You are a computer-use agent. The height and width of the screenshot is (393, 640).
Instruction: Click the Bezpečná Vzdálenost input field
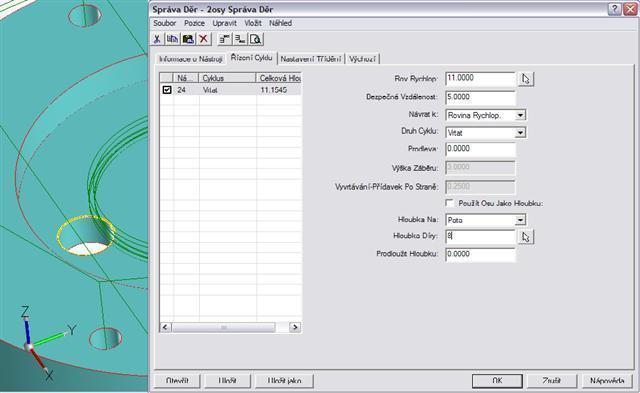point(480,98)
